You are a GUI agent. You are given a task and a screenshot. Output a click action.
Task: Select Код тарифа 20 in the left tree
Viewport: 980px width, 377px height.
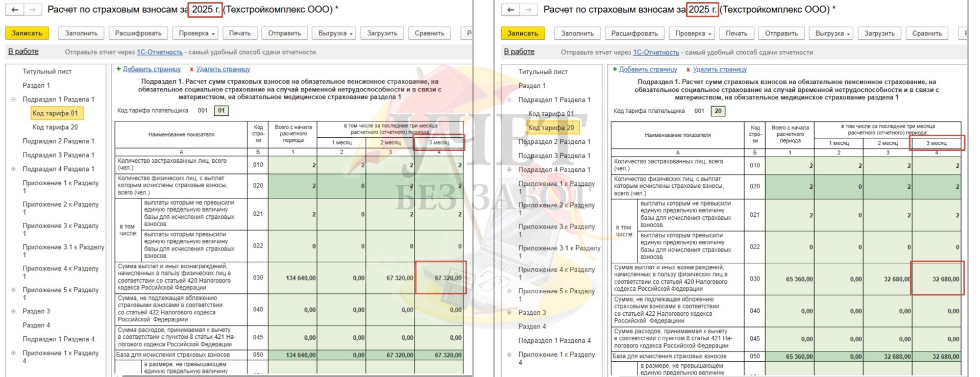55,127
